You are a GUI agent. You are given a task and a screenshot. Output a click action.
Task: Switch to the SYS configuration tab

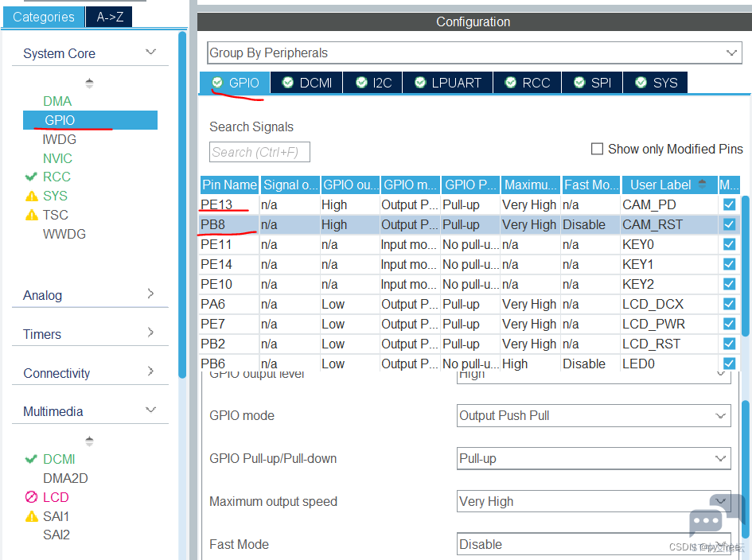tap(656, 83)
